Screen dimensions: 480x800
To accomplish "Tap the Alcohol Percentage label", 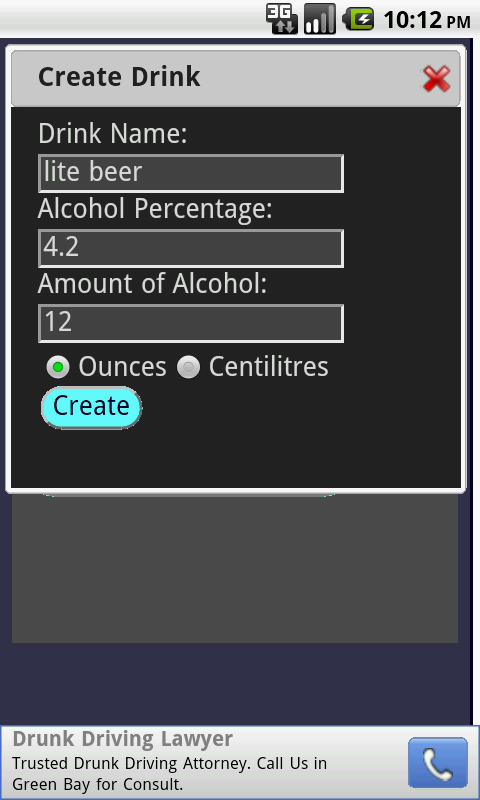I will (x=155, y=209).
